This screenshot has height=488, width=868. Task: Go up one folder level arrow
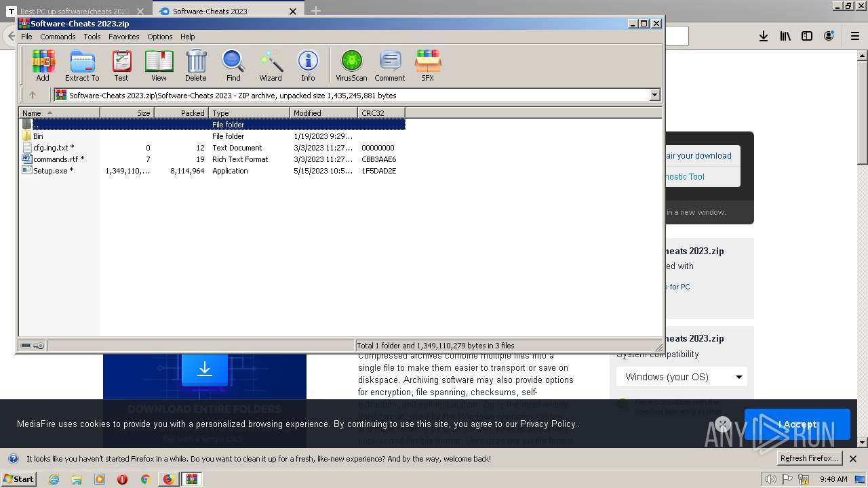click(32, 96)
